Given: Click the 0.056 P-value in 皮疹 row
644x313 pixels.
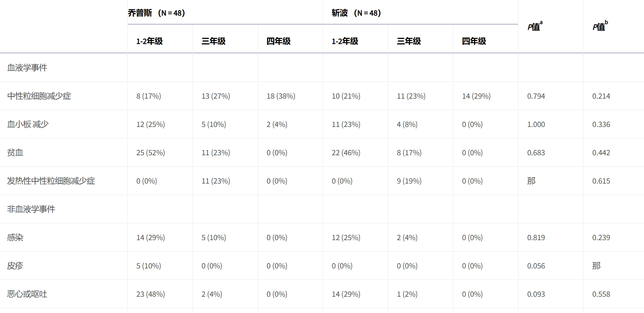Looking at the screenshot, I should pyautogui.click(x=536, y=266).
